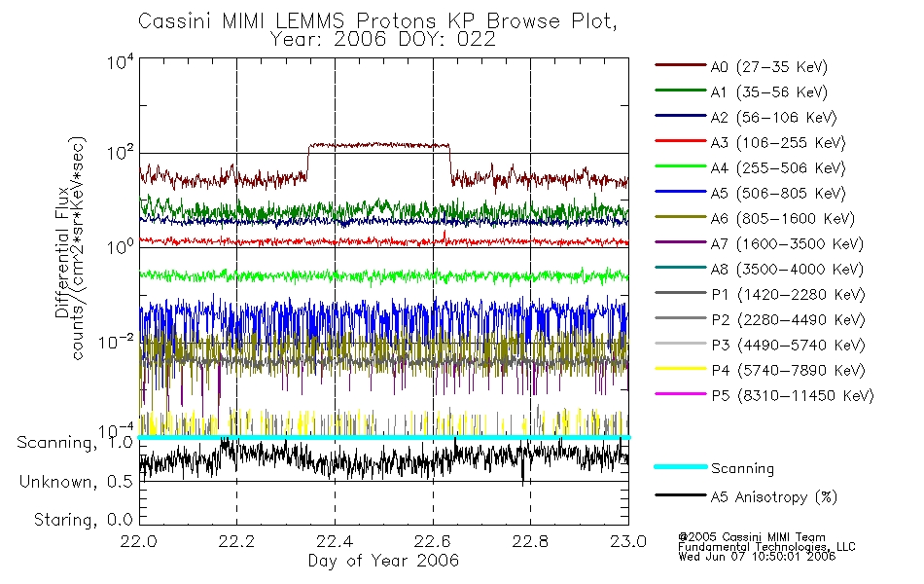Image resolution: width=924 pixels, height=584 pixels.
Task: Click the dark red A0 legend line
Action: (681, 65)
